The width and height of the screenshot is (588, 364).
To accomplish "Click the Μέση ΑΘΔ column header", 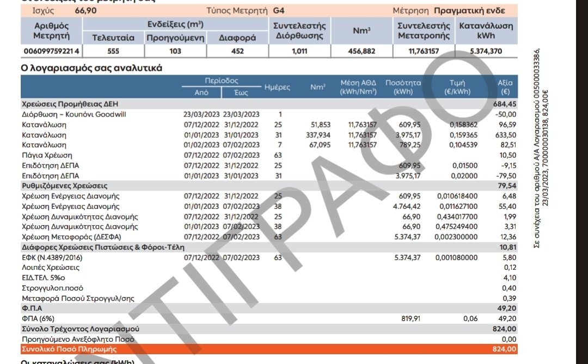I will 358,87.
